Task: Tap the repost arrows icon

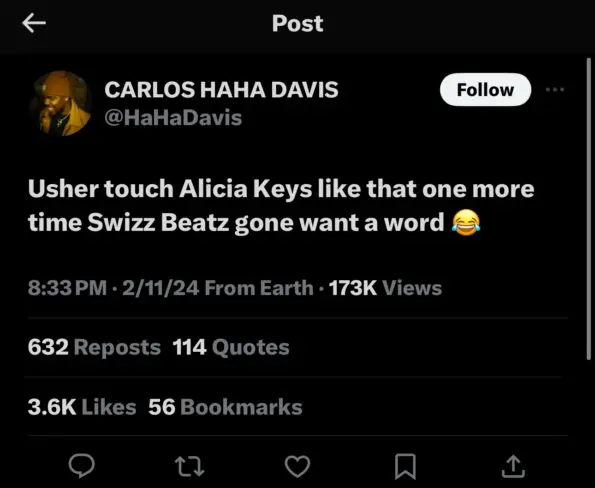Action: coord(189,466)
